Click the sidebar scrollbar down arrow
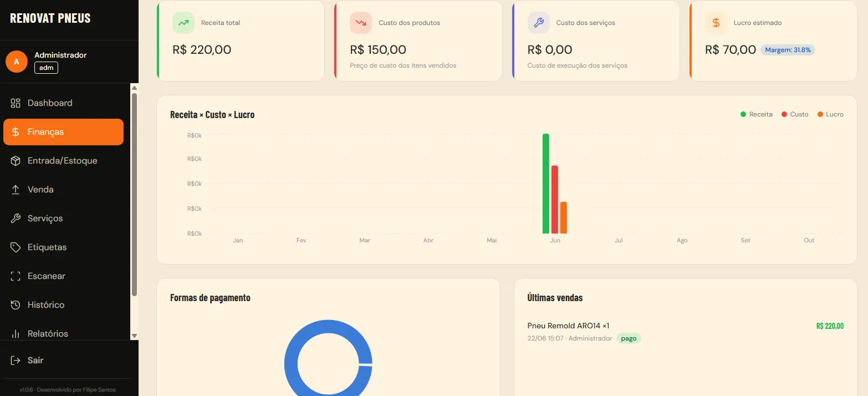This screenshot has width=868, height=396. (134, 336)
